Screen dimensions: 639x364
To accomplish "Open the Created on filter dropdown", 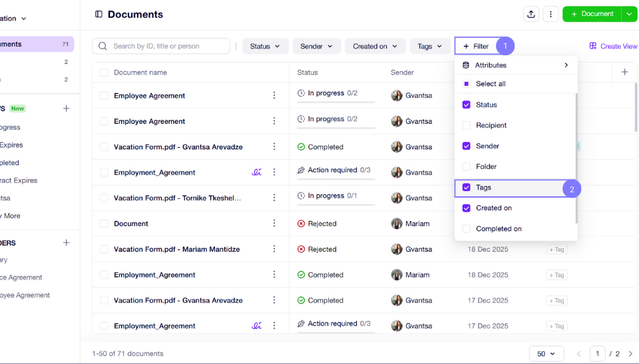I will 375,46.
